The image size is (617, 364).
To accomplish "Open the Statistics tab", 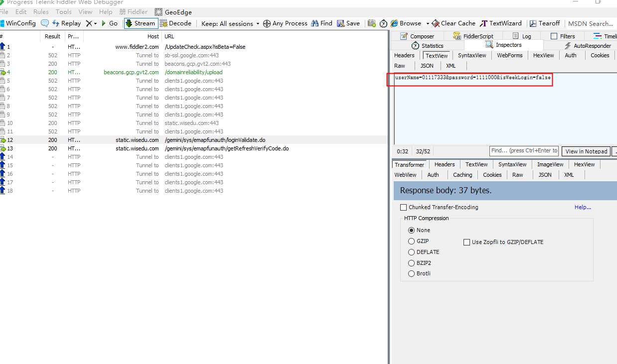I will pos(427,45).
